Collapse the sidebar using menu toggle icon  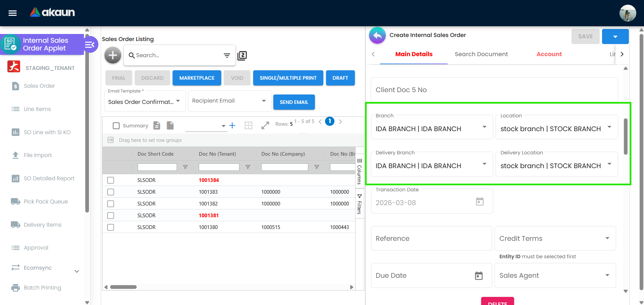90,44
